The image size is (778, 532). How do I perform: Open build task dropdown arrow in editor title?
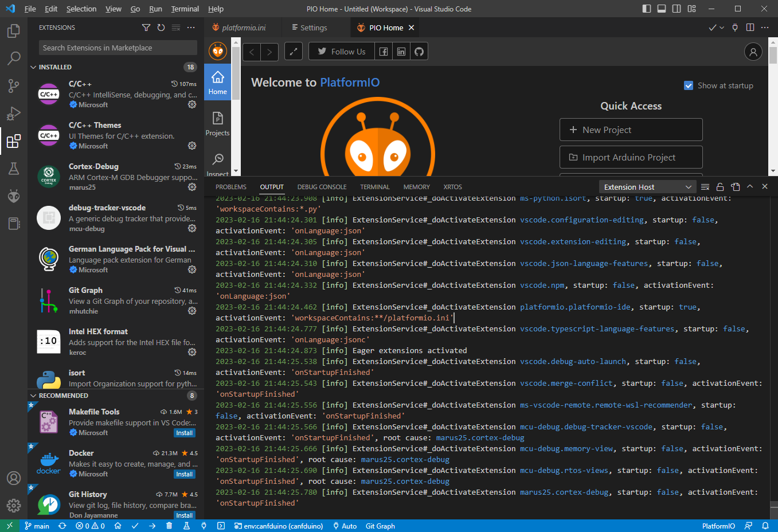pyautogui.click(x=722, y=28)
